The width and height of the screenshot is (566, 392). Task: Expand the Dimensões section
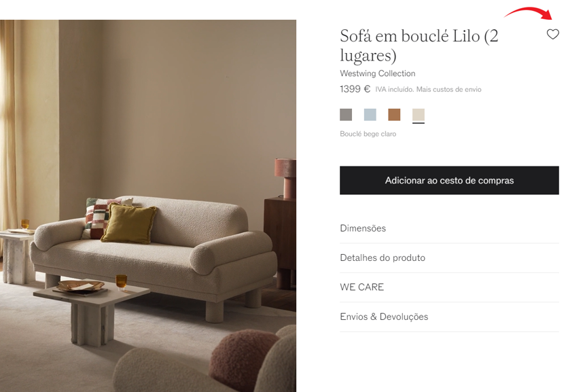449,228
